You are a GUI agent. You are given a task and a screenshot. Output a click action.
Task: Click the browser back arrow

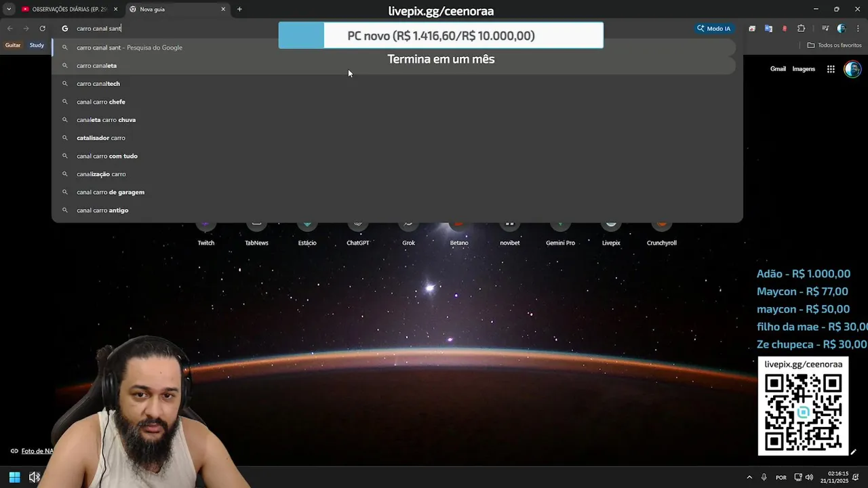(9, 28)
